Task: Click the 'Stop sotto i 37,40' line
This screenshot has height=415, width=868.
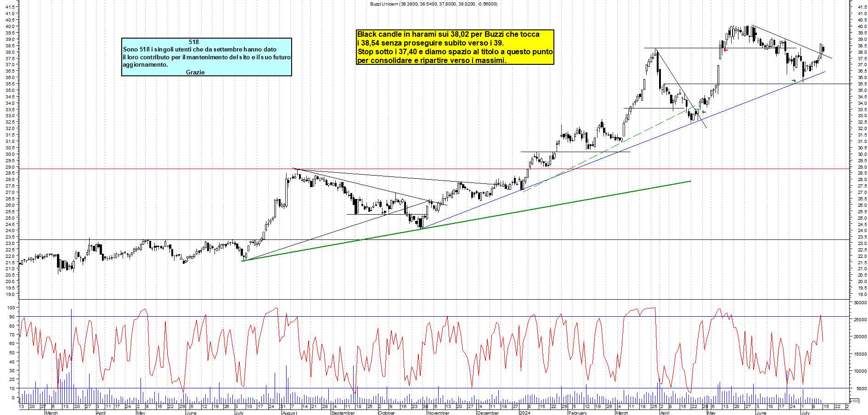Action: point(455,52)
